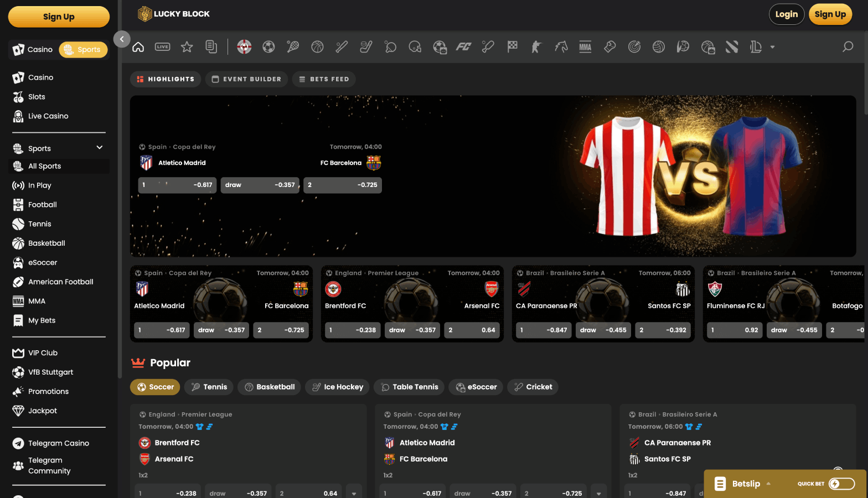
Task: Bet on Arsenal at 0.64 in highlight card
Action: click(471, 330)
